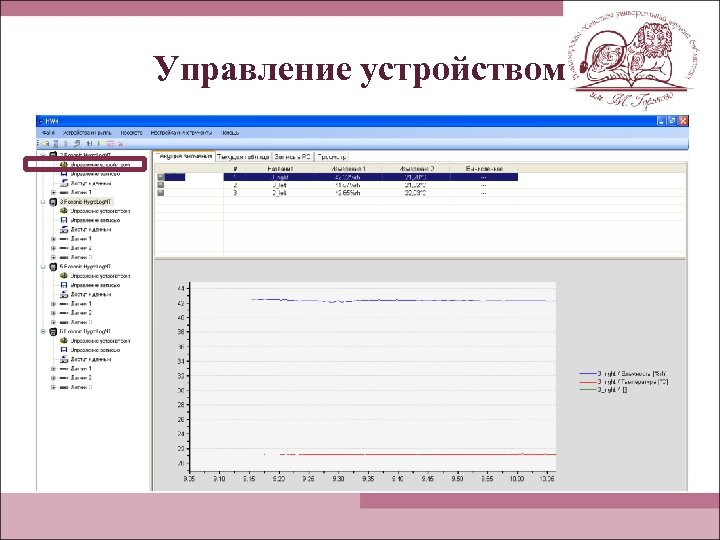Viewport: 720px width, 540px height.
Task: Expand Датчик 3 under the second device
Action: pyautogui.click(x=53, y=257)
